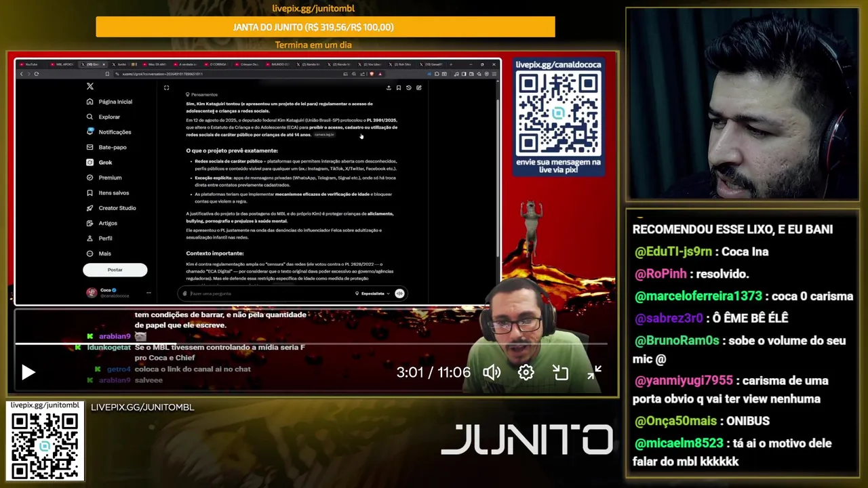The height and width of the screenshot is (488, 868).
Task: Exit fullscreen on the video player
Action: pyautogui.click(x=595, y=372)
